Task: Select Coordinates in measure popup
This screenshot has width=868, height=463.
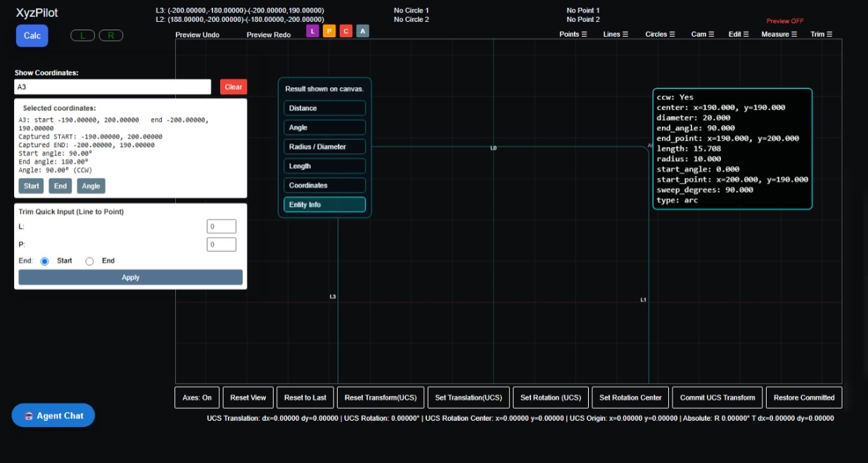Action: tap(325, 186)
